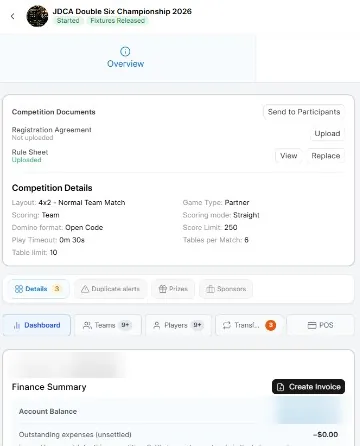Click the Prizes gift icon
This screenshot has height=446, width=360.
coord(163,289)
